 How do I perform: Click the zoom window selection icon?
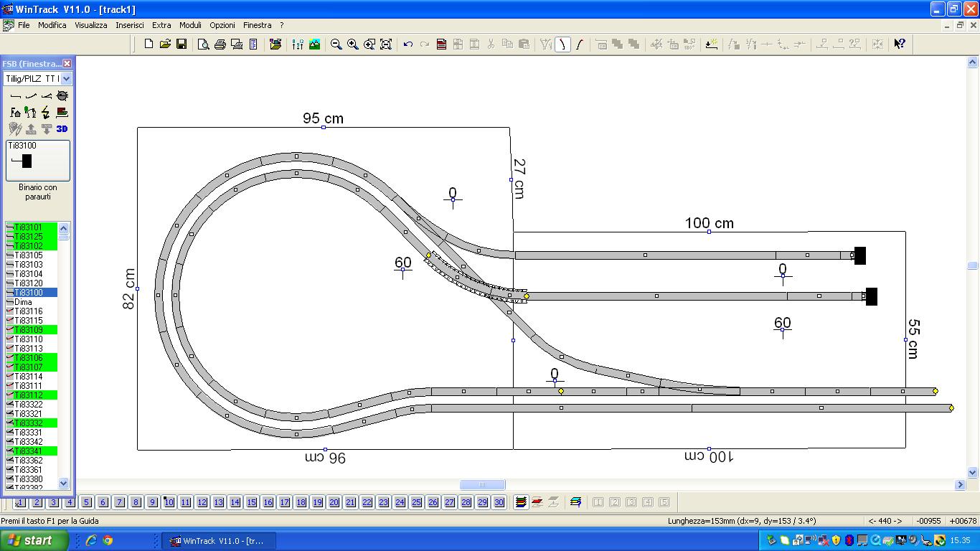[369, 44]
